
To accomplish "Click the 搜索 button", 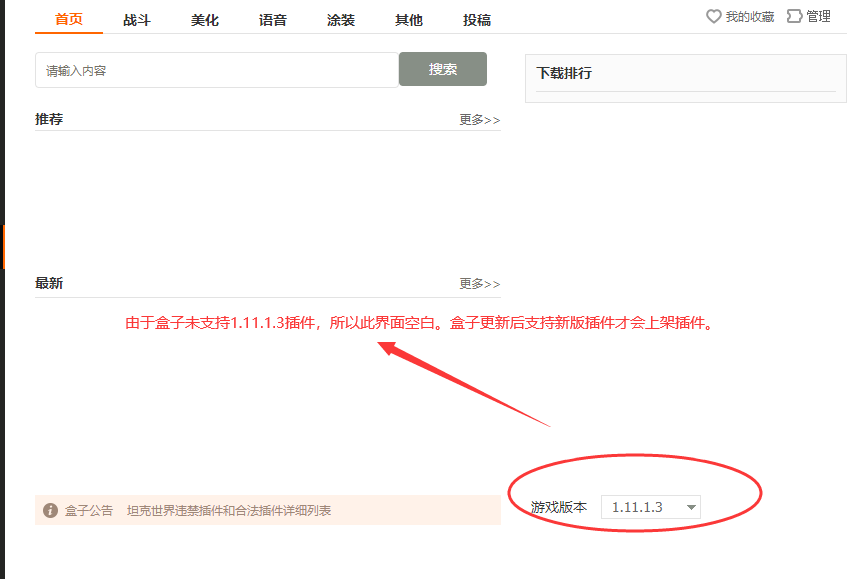I will (x=443, y=69).
